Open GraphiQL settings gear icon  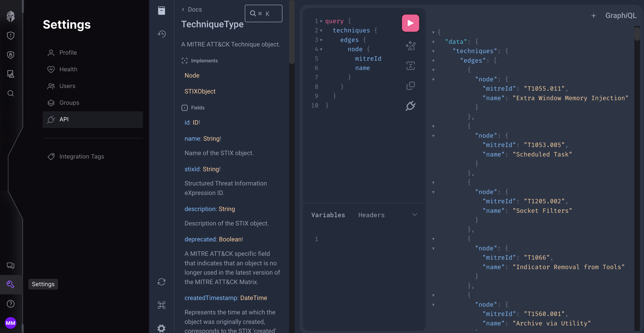(162, 328)
